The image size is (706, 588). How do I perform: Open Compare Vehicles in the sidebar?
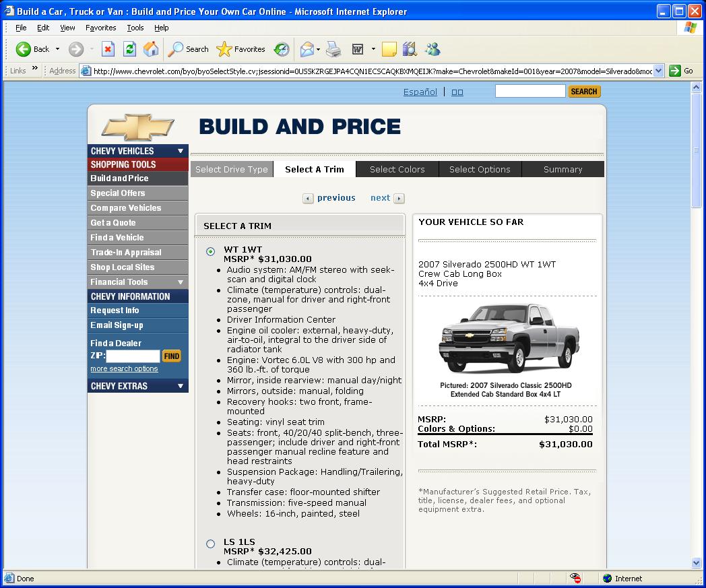click(x=138, y=208)
